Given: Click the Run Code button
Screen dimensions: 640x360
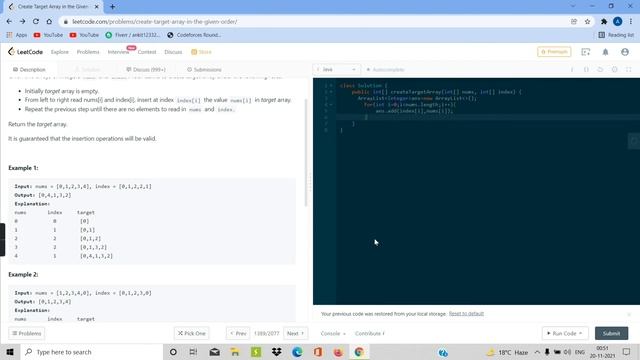Looking at the screenshot, I should click(x=565, y=333).
